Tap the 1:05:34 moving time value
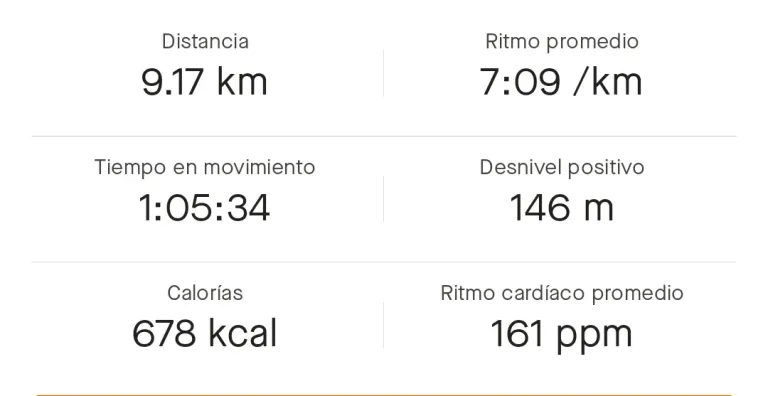This screenshot has width=768, height=396. pyautogui.click(x=204, y=208)
